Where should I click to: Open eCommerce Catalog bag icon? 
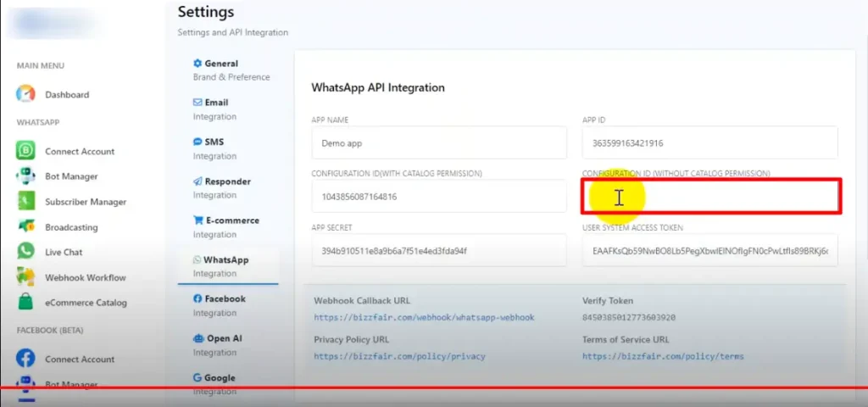pos(26,303)
